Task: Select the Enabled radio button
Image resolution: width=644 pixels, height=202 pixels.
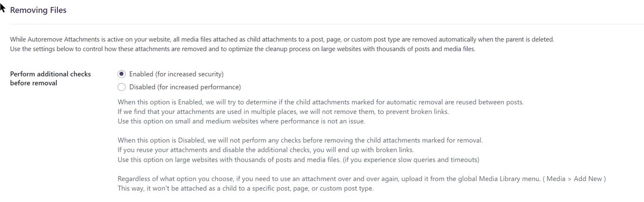Action: pos(121,74)
